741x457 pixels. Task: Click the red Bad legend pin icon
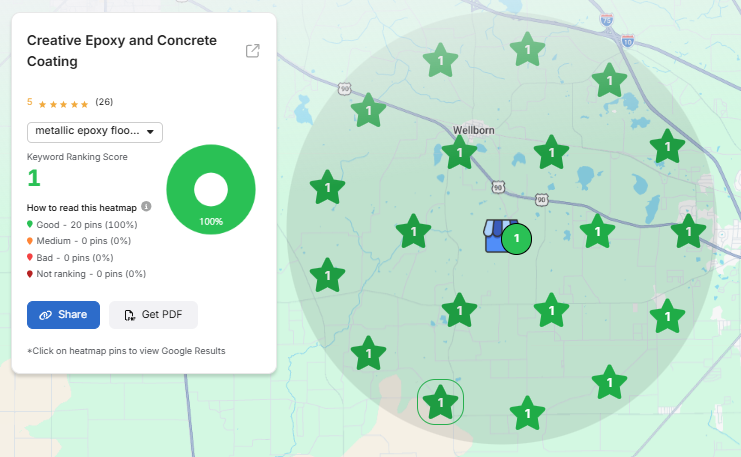(x=30, y=258)
